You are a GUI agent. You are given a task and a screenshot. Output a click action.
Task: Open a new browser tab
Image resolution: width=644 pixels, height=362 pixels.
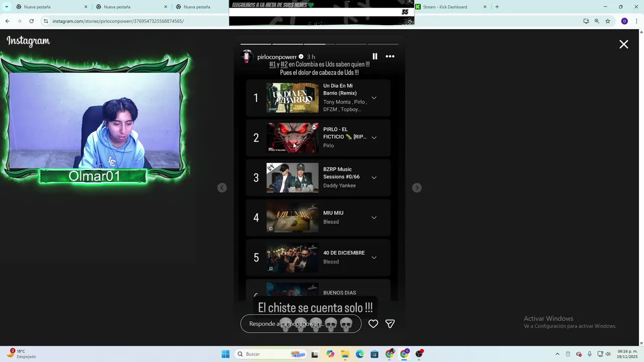pyautogui.click(x=497, y=7)
